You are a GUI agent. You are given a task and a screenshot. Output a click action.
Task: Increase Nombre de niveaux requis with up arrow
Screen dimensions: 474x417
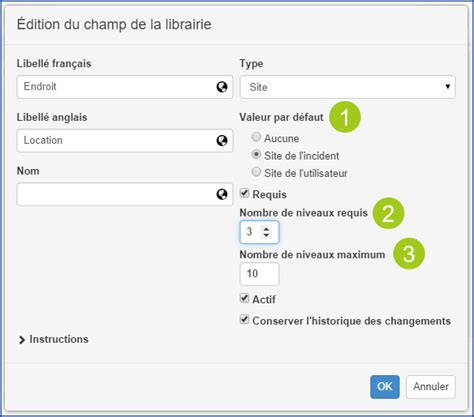[266, 229]
